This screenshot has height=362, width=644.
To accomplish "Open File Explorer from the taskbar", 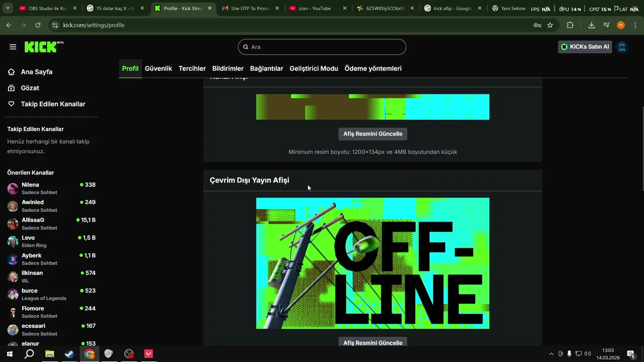I will [x=49, y=354].
